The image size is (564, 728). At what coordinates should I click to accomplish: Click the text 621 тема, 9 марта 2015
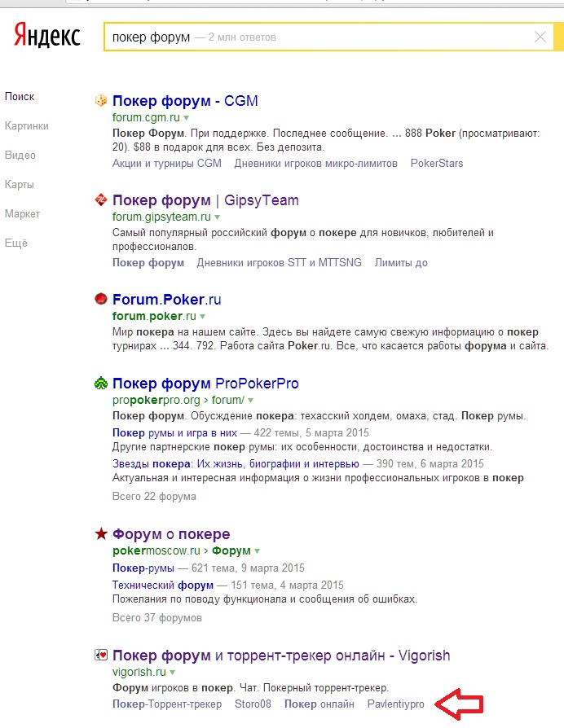[x=248, y=568]
